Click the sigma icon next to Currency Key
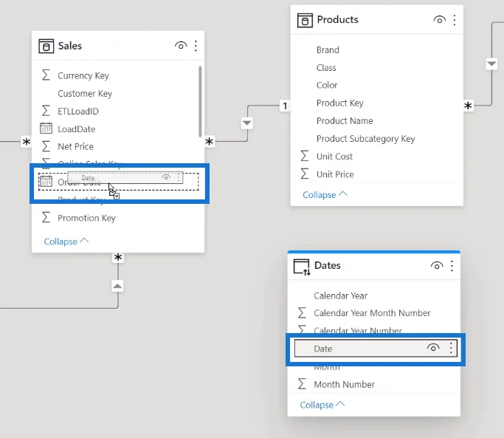Viewport: 504px width, 438px height. 46,75
